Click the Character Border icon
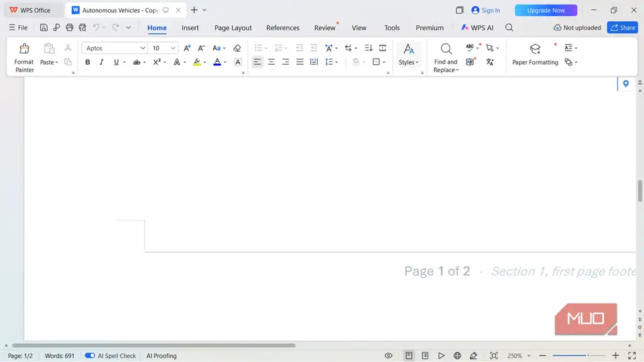 238,62
